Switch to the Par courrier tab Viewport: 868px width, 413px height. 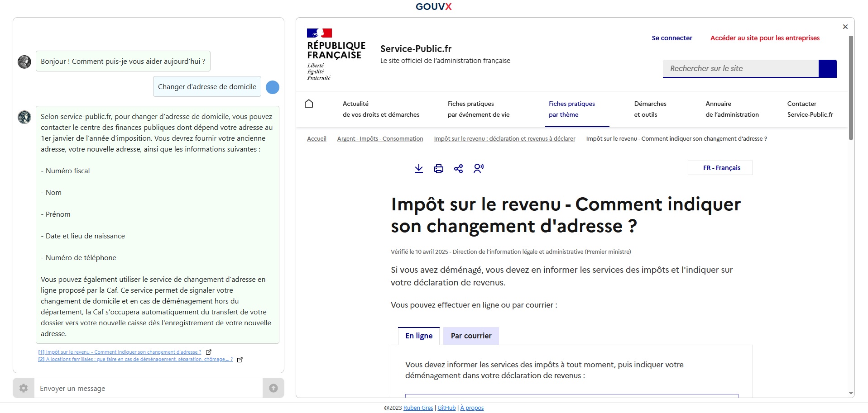(x=471, y=336)
